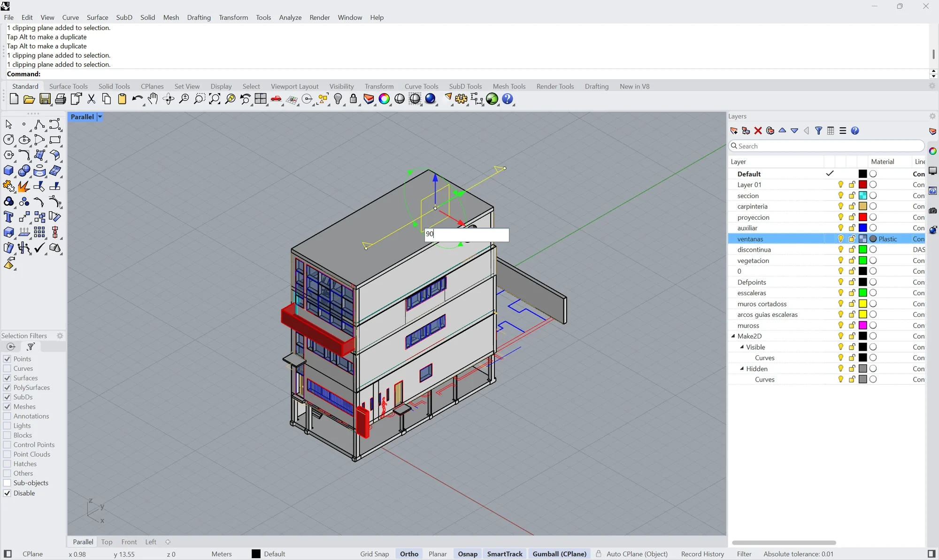Uncheck the Disable filter checkbox
This screenshot has width=939, height=560.
(x=7, y=493)
